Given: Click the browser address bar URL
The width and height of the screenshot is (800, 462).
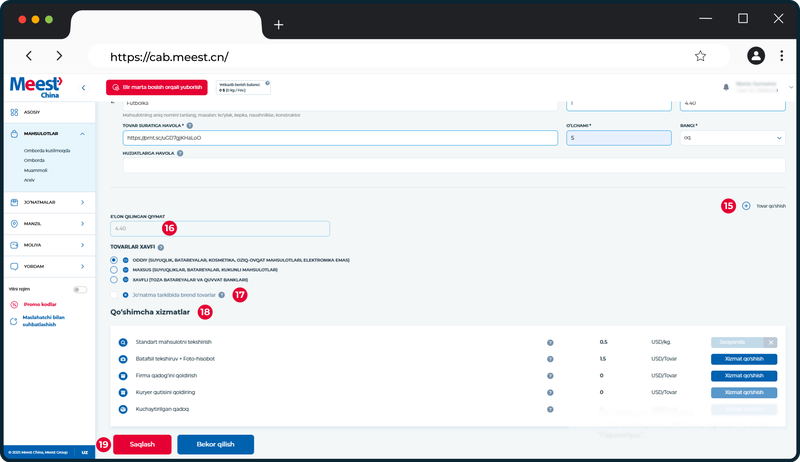Looking at the screenshot, I should click(x=169, y=57).
